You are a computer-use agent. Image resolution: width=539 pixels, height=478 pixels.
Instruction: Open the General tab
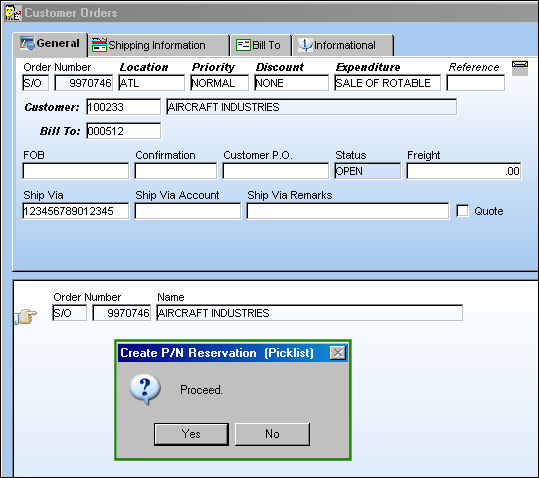point(50,44)
